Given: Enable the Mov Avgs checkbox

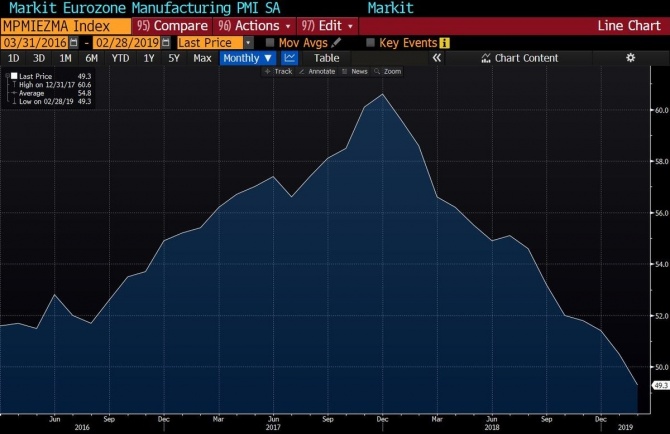Looking at the screenshot, I should pyautogui.click(x=270, y=43).
